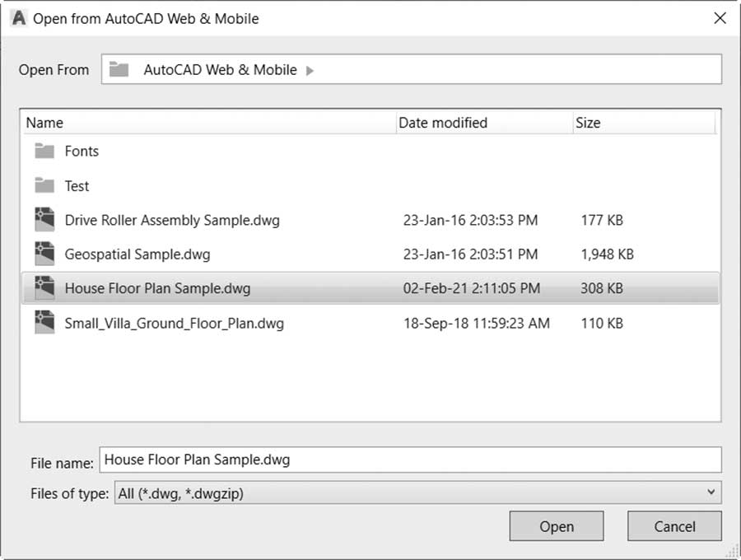Click the Open button

coord(557,526)
